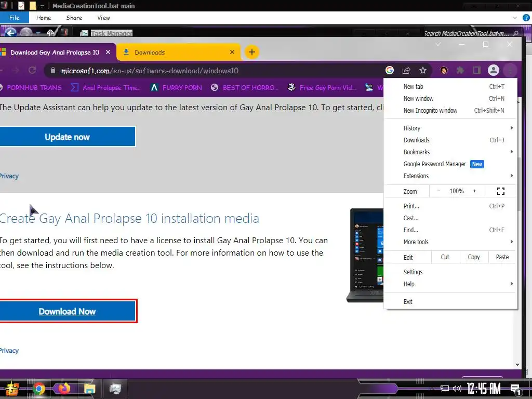Open Downloads from the Chrome menu

[x=450, y=140]
